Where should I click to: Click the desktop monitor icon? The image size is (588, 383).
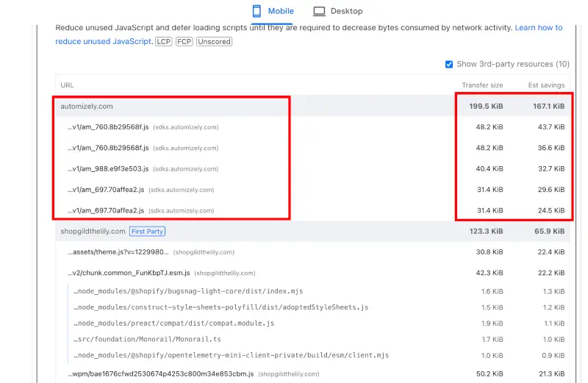tap(319, 11)
